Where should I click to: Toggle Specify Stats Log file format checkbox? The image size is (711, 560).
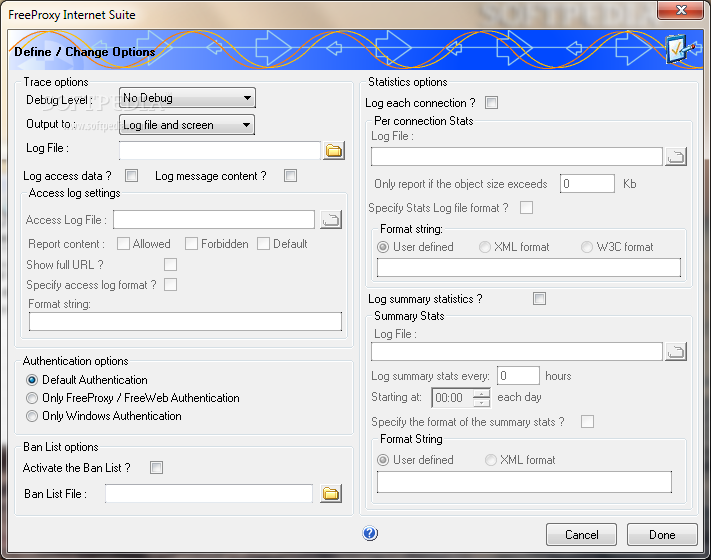526,208
